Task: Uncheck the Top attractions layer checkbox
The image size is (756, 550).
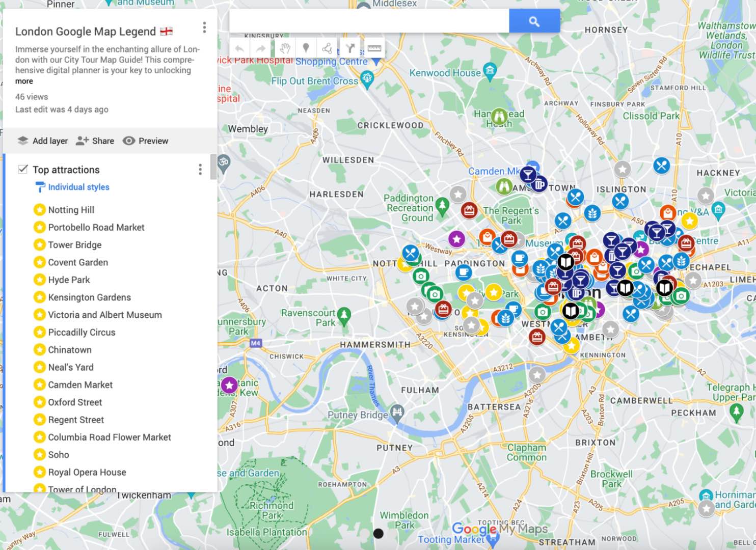Action: tap(23, 169)
